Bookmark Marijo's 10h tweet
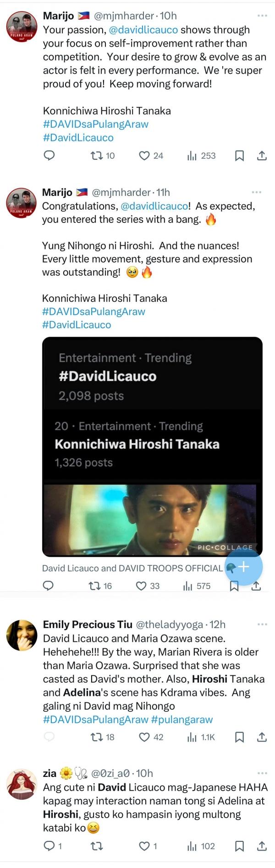The height and width of the screenshot is (868, 275). [239, 156]
